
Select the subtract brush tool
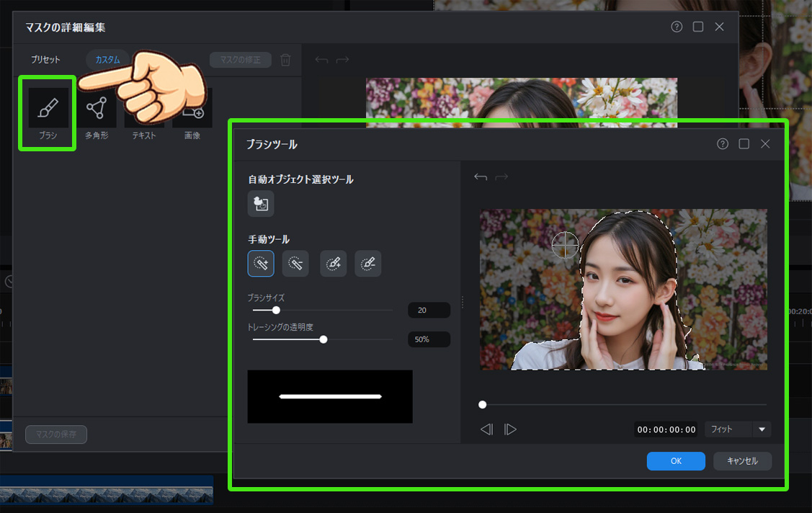(367, 263)
